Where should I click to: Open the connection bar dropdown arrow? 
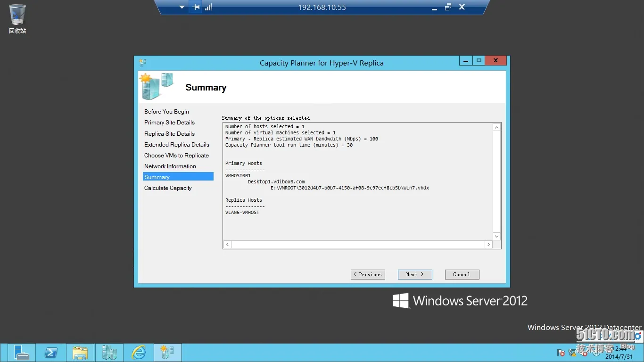(x=182, y=7)
